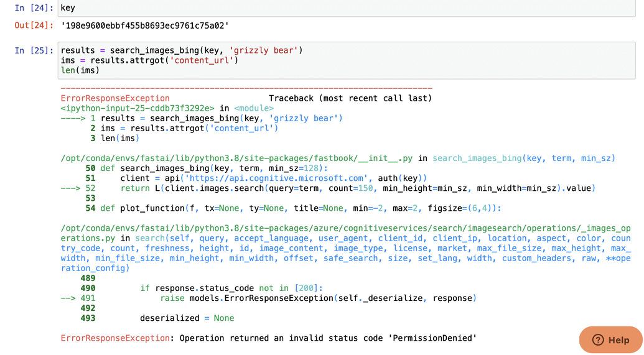The height and width of the screenshot is (355, 644).
Task: Click the Out[24] prompt label
Action: tap(34, 25)
